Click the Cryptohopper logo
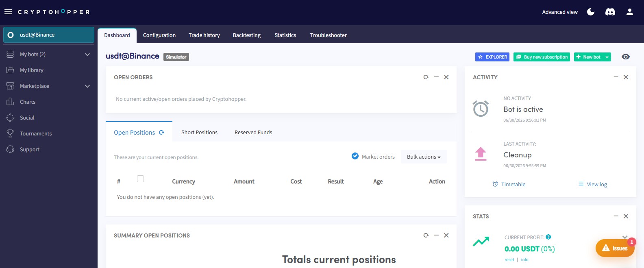644x268 pixels. point(54,12)
